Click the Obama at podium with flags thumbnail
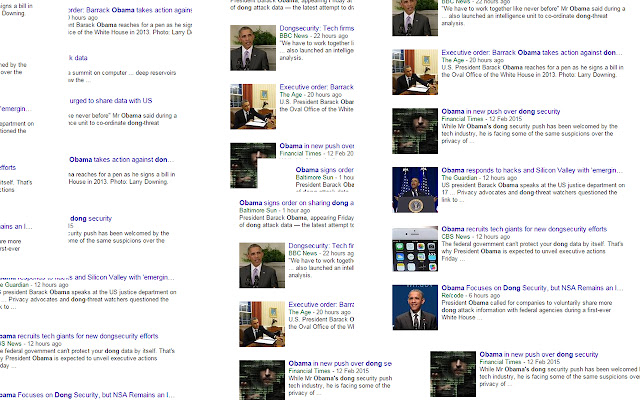Image resolution: width=640 pixels, height=400 pixels. 415,190
